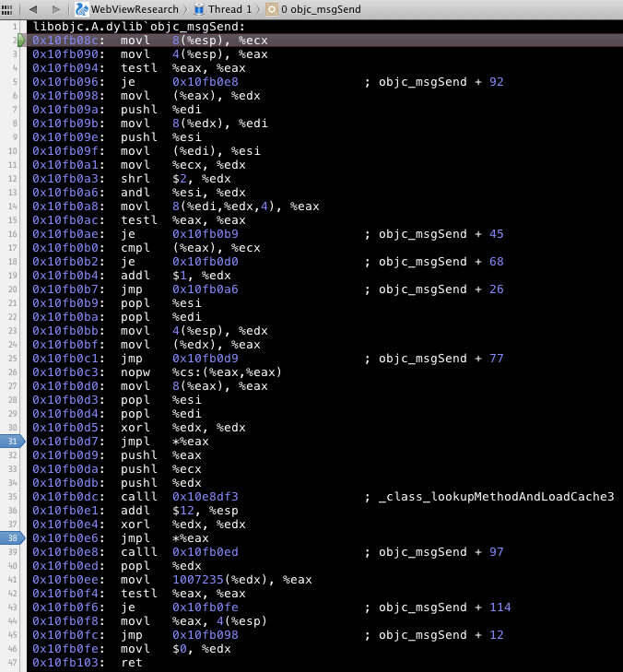The width and height of the screenshot is (623, 672).
Task: Click the libobjc.A.dylib`objc_msgSend: header line
Action: (x=139, y=27)
